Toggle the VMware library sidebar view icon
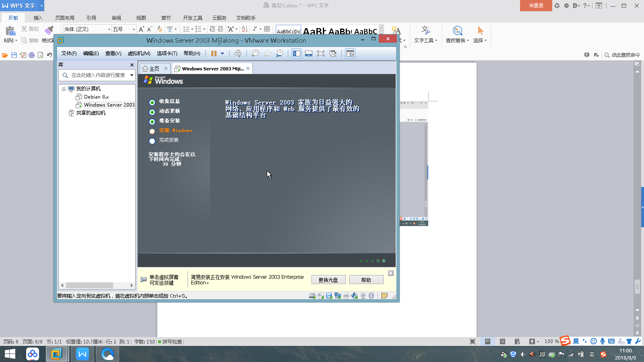 [297, 53]
